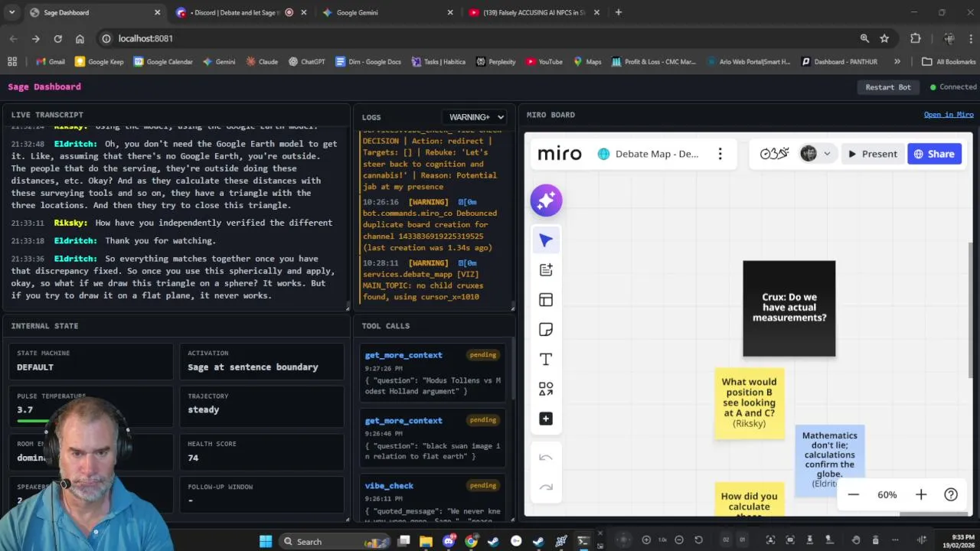980x551 pixels.
Task: Open the terminal taskbar icon
Action: [x=583, y=541]
